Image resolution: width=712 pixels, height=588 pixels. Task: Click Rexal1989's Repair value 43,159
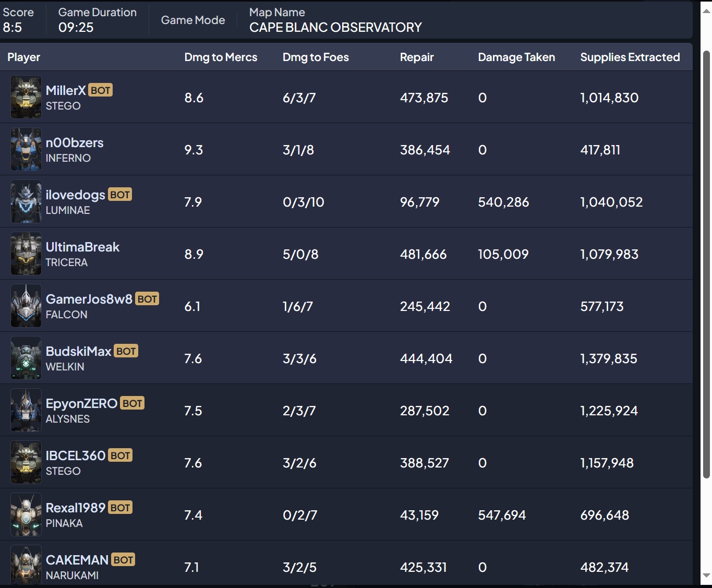pyautogui.click(x=419, y=515)
